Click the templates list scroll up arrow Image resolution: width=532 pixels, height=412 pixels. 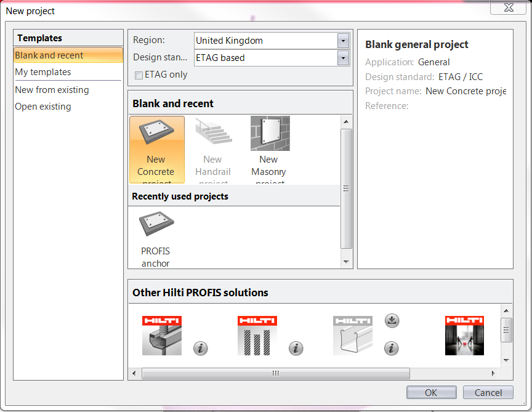click(346, 121)
